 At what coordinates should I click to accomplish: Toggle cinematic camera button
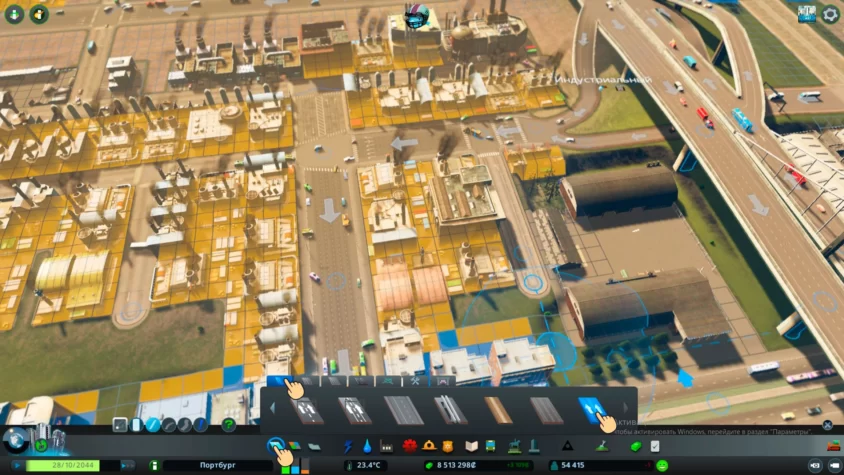[834, 465]
